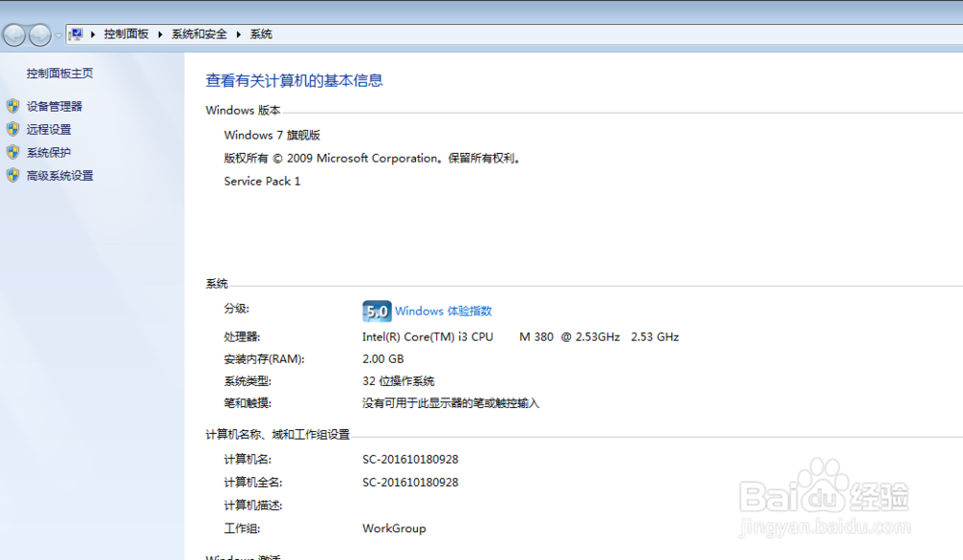The image size is (963, 560).
Task: Expand arrow before 控制面板 breadcrumb
Action: (x=92, y=35)
